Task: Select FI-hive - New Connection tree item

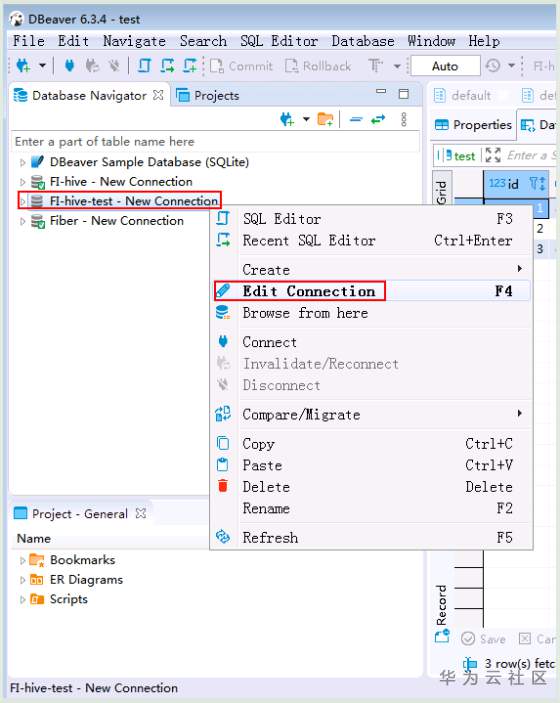Action: [x=121, y=182]
